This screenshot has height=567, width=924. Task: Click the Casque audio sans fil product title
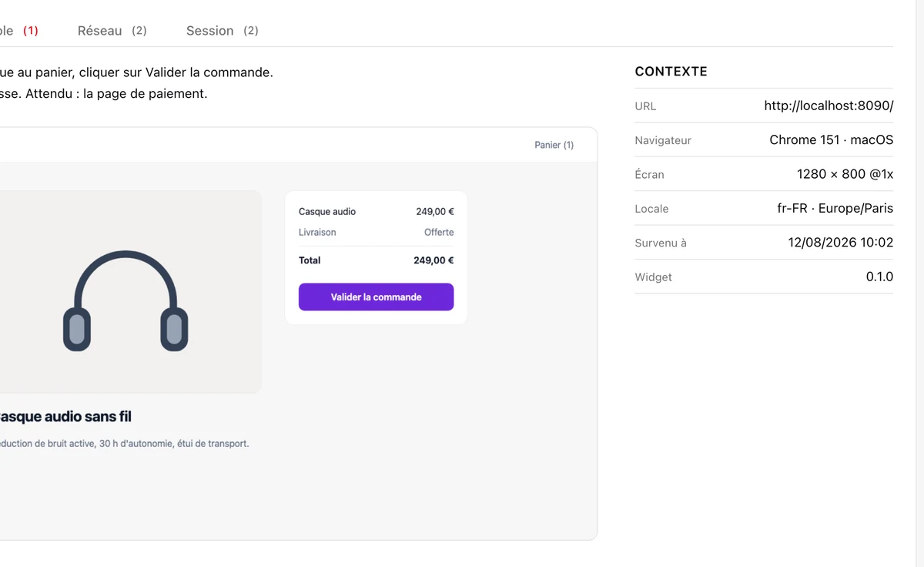(65, 417)
